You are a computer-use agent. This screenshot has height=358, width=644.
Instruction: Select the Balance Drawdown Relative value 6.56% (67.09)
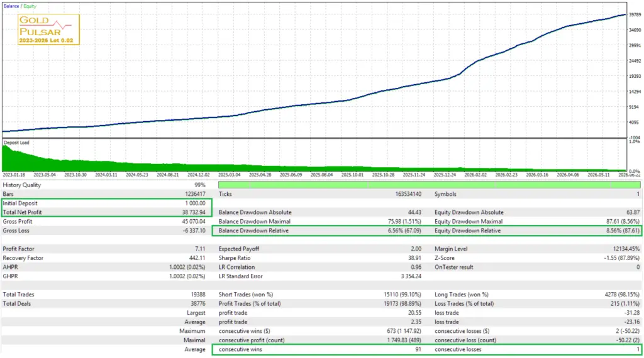[x=404, y=231]
